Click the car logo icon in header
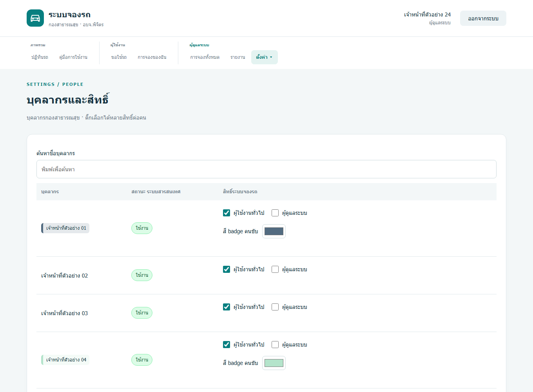The image size is (533, 392). pos(35,18)
